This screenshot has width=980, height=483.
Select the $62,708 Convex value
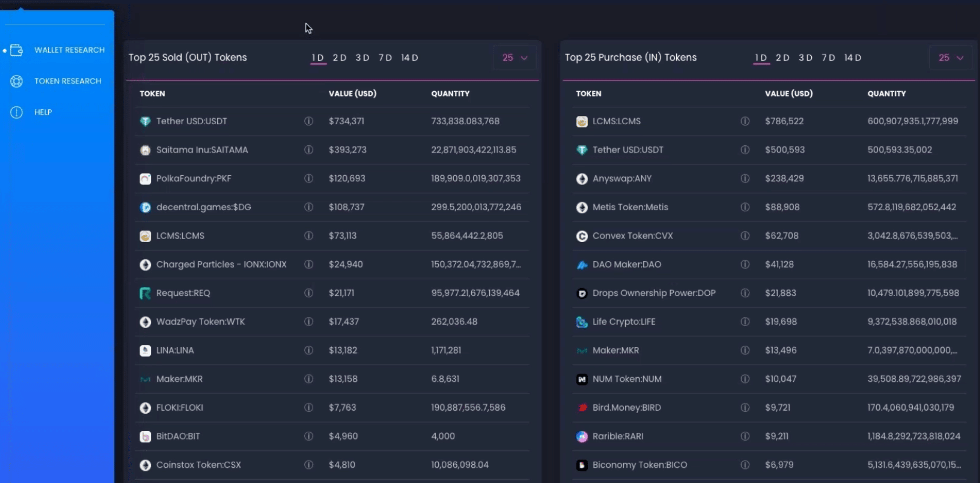[782, 236]
